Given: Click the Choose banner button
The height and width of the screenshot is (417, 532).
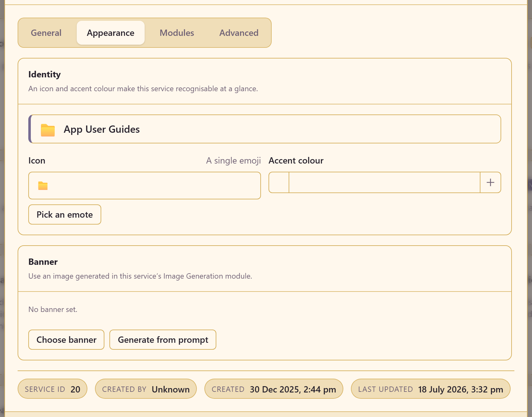Looking at the screenshot, I should (66, 340).
